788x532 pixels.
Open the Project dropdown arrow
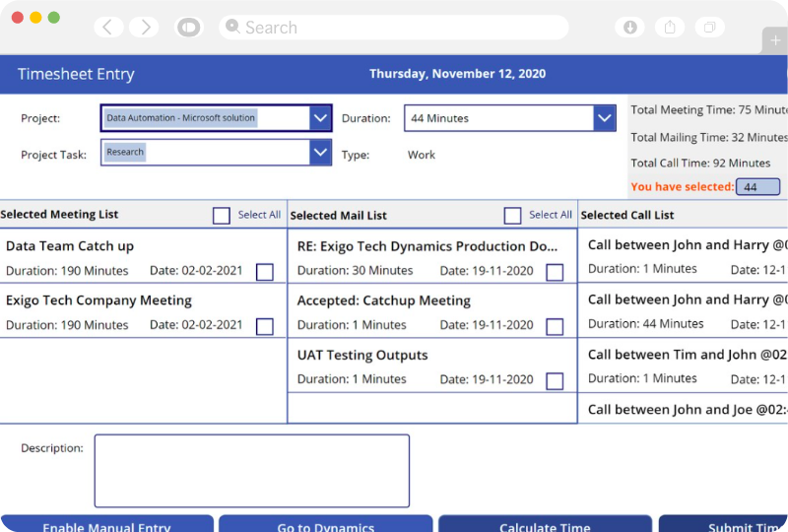pyautogui.click(x=320, y=118)
